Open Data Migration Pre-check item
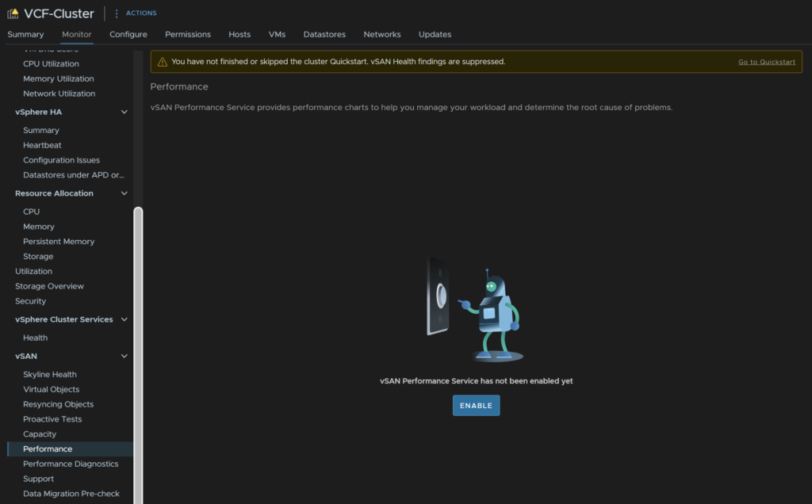 point(71,494)
